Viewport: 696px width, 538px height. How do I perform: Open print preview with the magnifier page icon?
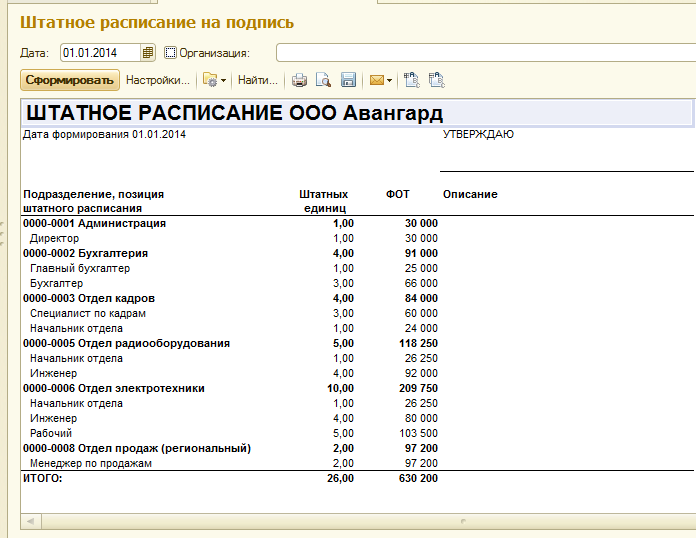point(323,80)
